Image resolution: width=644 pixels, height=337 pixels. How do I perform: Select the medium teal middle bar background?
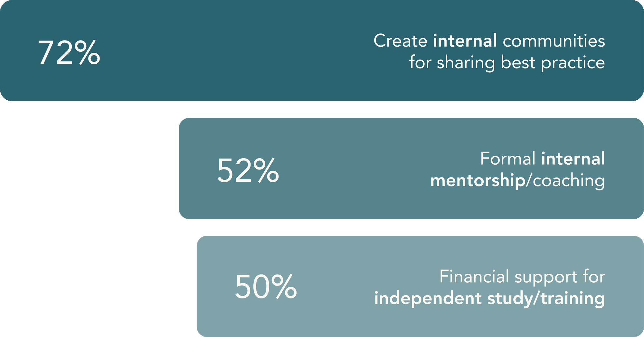tap(411, 168)
